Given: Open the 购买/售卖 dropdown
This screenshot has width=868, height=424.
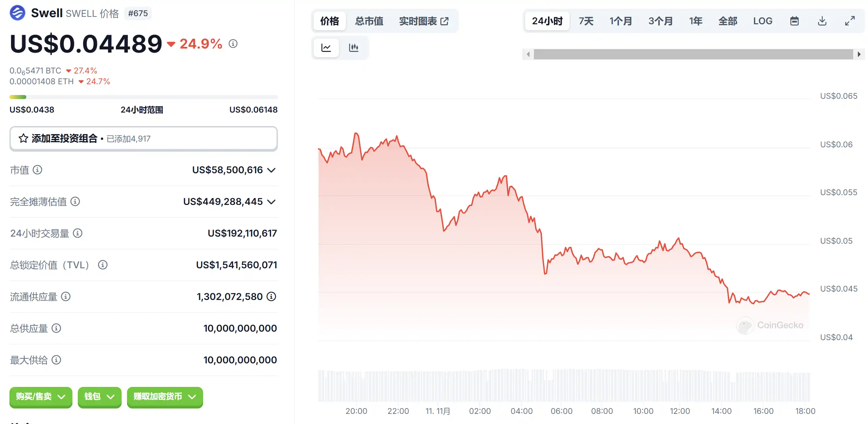Looking at the screenshot, I should pyautogui.click(x=40, y=397).
